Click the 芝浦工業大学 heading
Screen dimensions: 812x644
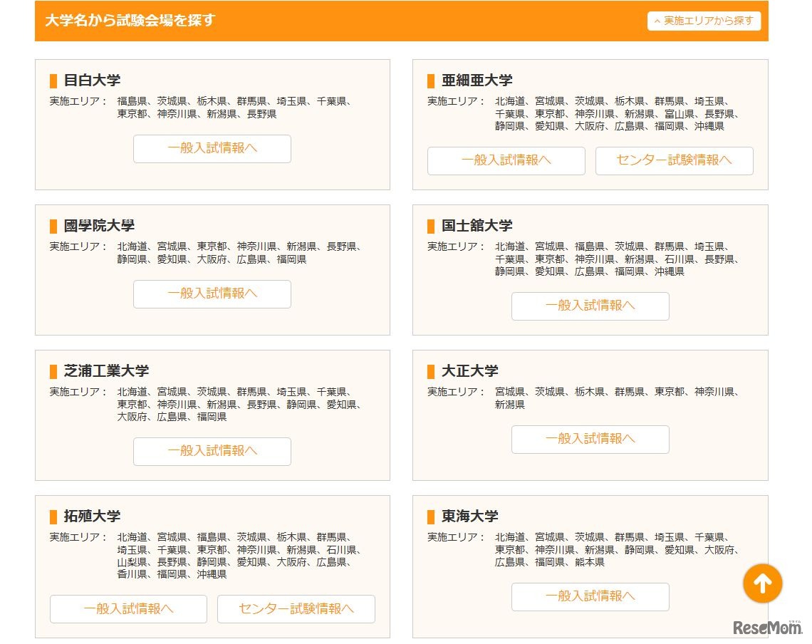click(x=106, y=371)
